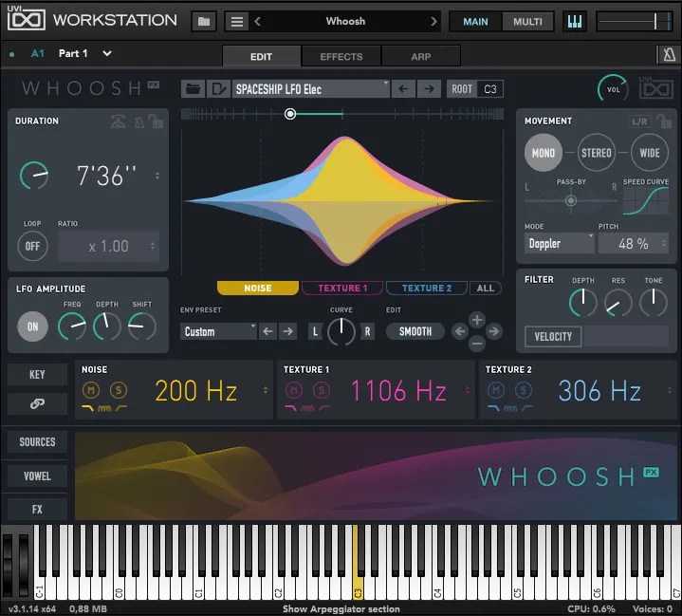Solo the Texture 1 layer

pyautogui.click(x=321, y=390)
